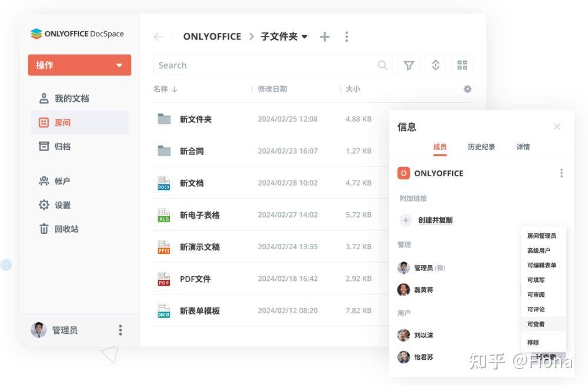Sort by 名称 column header
Image resolution: width=588 pixels, height=385 pixels.
(165, 89)
